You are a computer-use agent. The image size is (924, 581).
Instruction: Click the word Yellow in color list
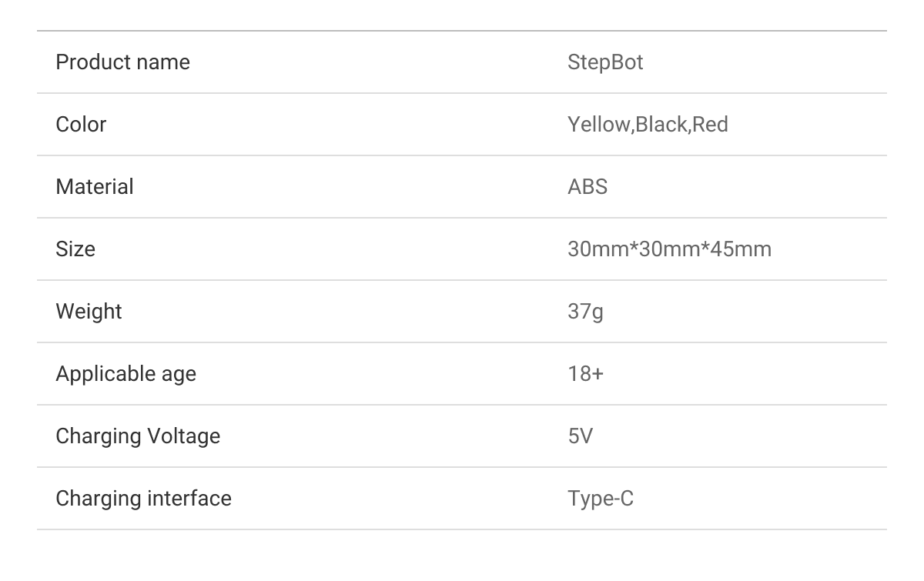click(x=598, y=125)
